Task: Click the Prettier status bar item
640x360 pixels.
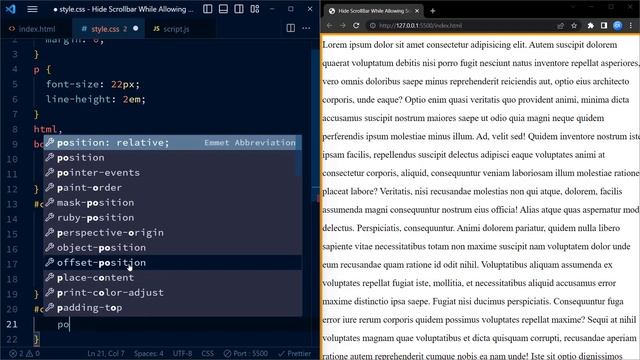Action: tap(294, 353)
